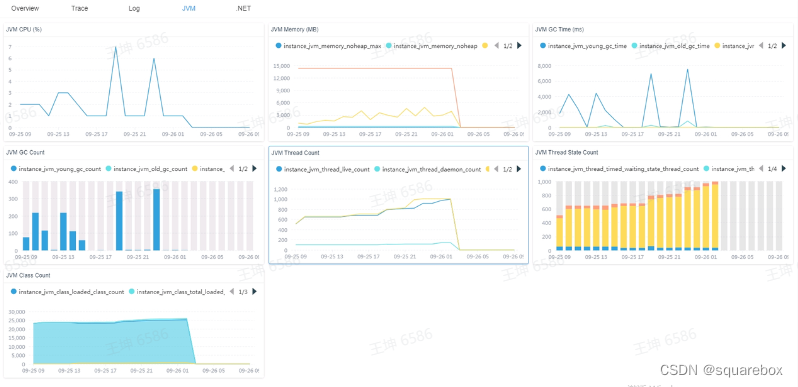Screen dimensions: 798x387
Task: Previous legend page arrow in JVM Class Count
Action: (232, 292)
